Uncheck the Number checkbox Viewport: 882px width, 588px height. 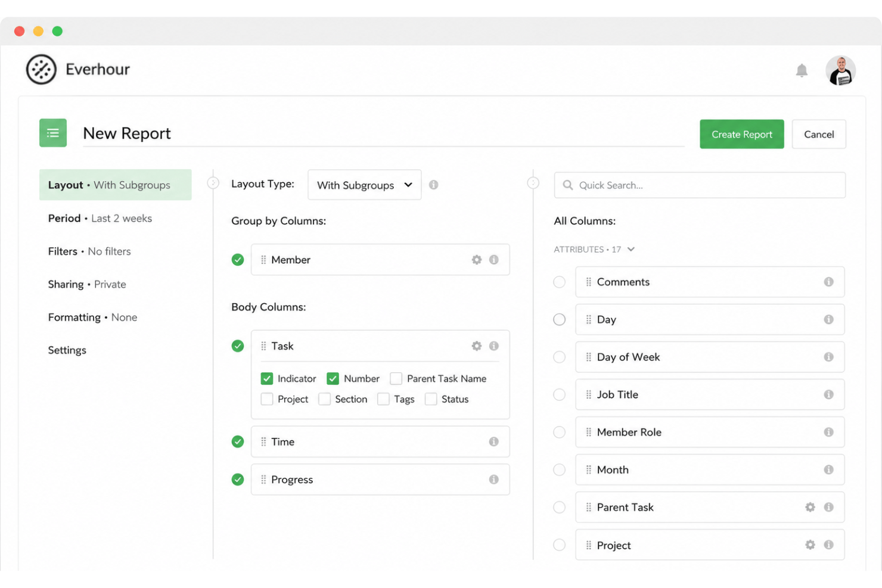point(333,378)
